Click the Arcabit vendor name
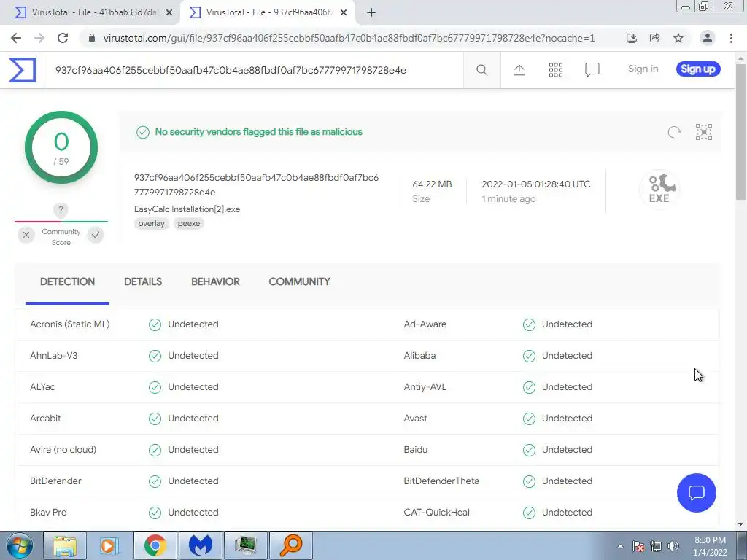The width and height of the screenshot is (747, 560). 45,419
